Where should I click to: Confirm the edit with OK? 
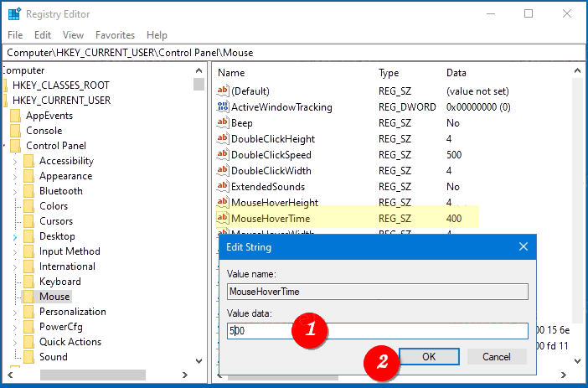point(429,356)
